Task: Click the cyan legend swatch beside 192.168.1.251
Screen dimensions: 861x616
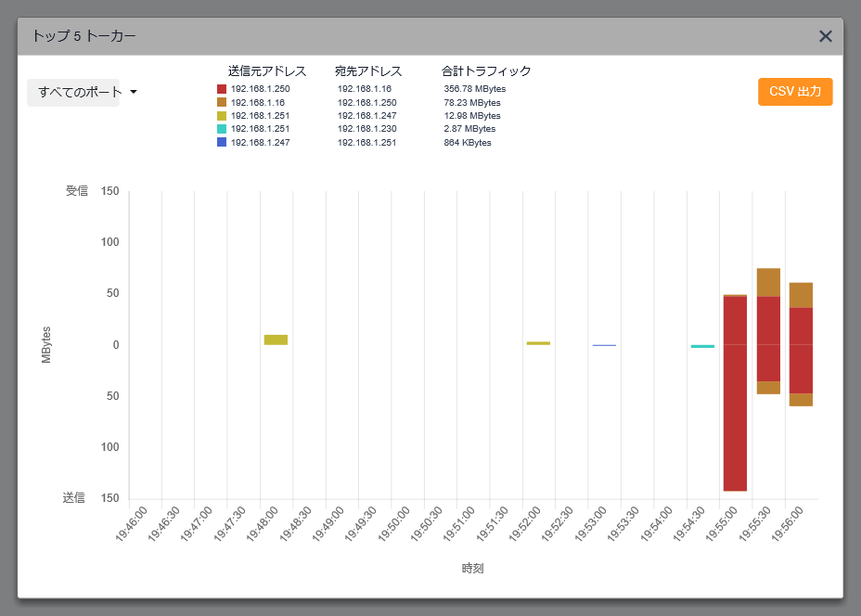Action: click(x=222, y=129)
